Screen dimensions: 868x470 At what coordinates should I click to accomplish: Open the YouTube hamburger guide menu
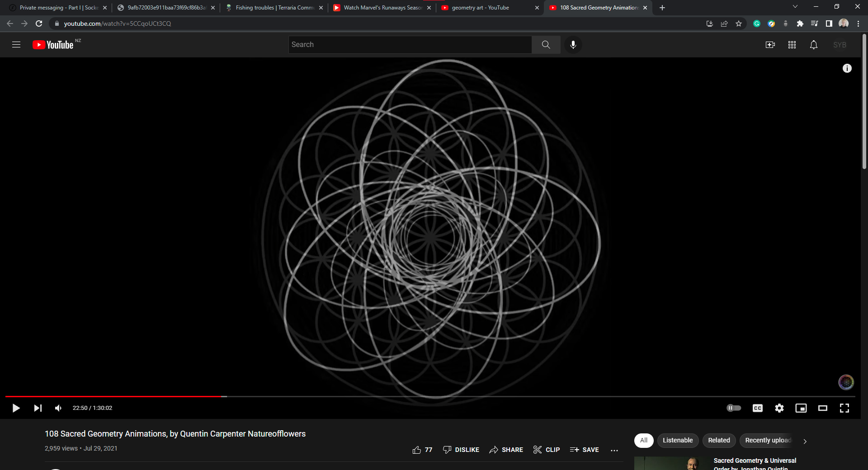(x=16, y=45)
